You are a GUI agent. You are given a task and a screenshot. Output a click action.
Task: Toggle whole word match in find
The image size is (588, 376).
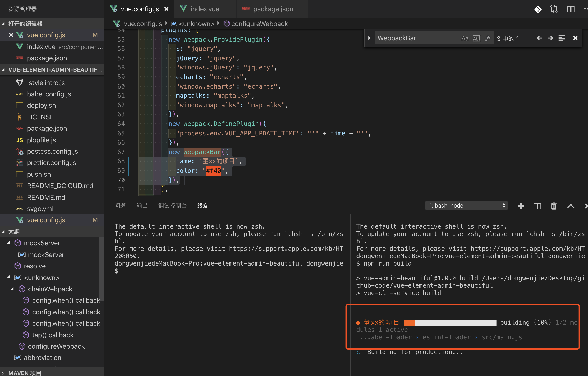[476, 38]
